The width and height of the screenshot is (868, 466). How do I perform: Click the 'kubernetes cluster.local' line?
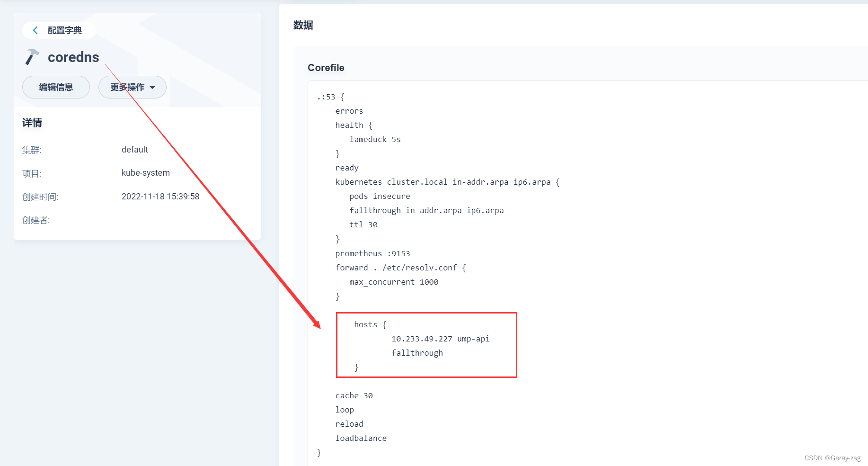point(448,182)
